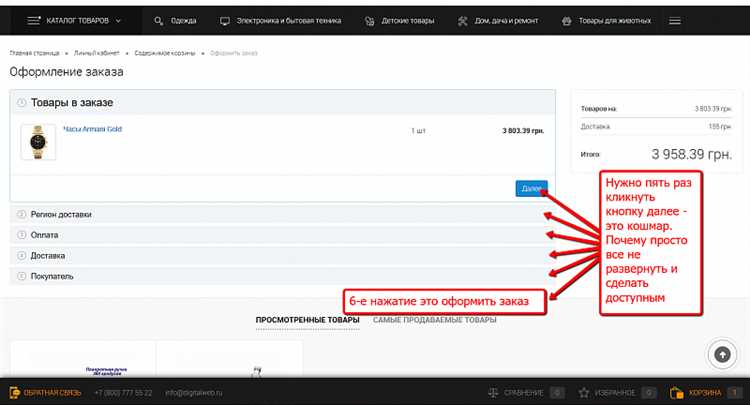The width and height of the screenshot is (750, 405).
Task: Click the 1 шт quantity text
Action: click(x=419, y=131)
